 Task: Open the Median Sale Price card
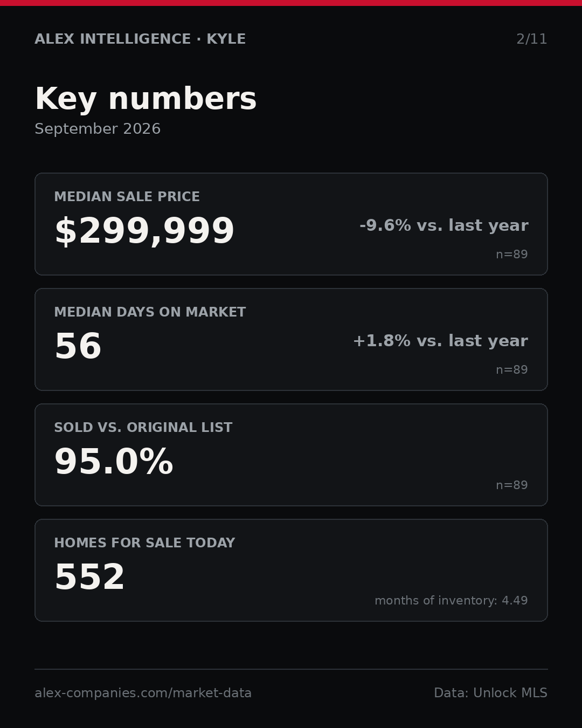291,224
